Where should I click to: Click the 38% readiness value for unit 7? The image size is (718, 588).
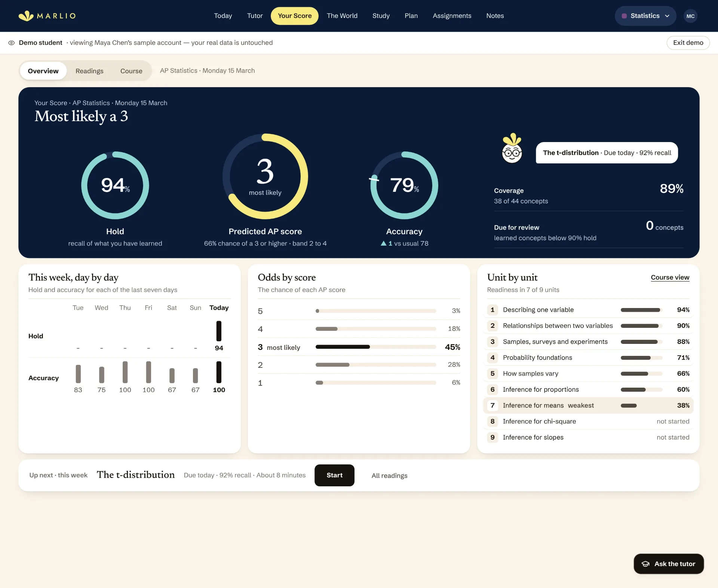(683, 405)
